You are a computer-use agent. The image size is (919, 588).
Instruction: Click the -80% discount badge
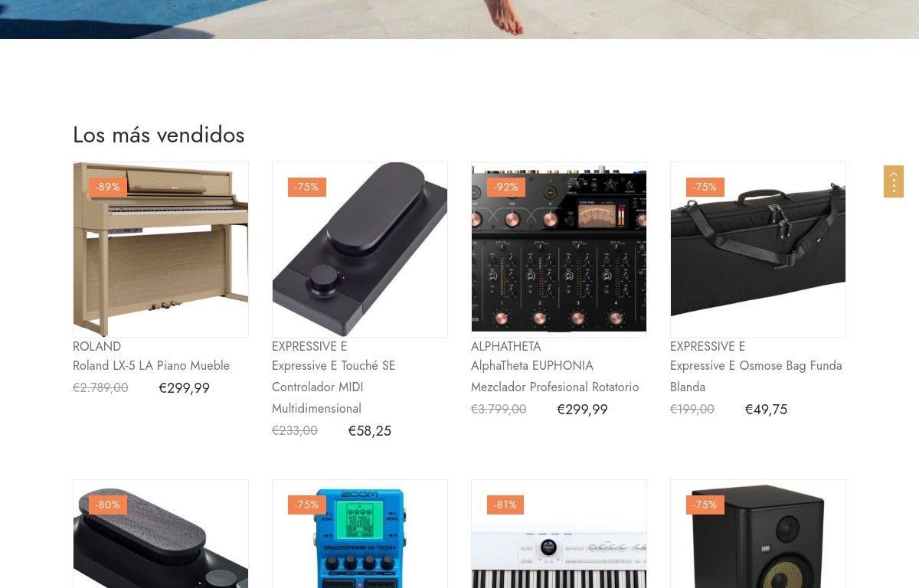(x=108, y=505)
